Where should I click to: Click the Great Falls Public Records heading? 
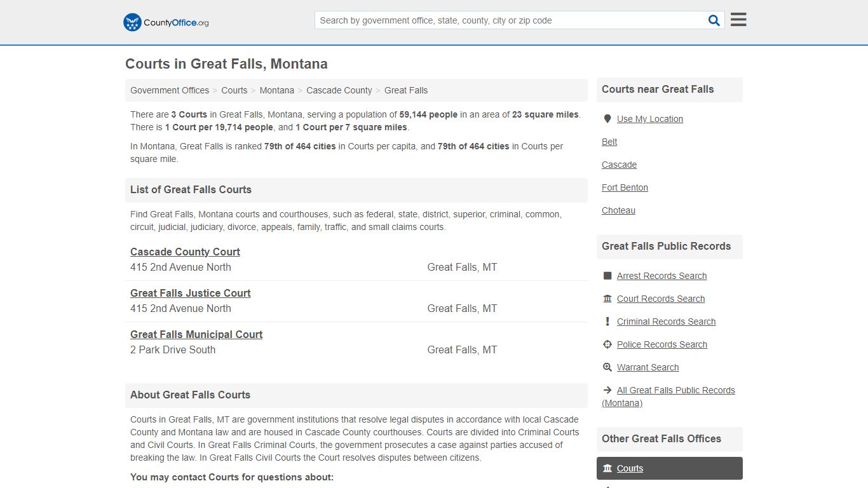coord(666,246)
